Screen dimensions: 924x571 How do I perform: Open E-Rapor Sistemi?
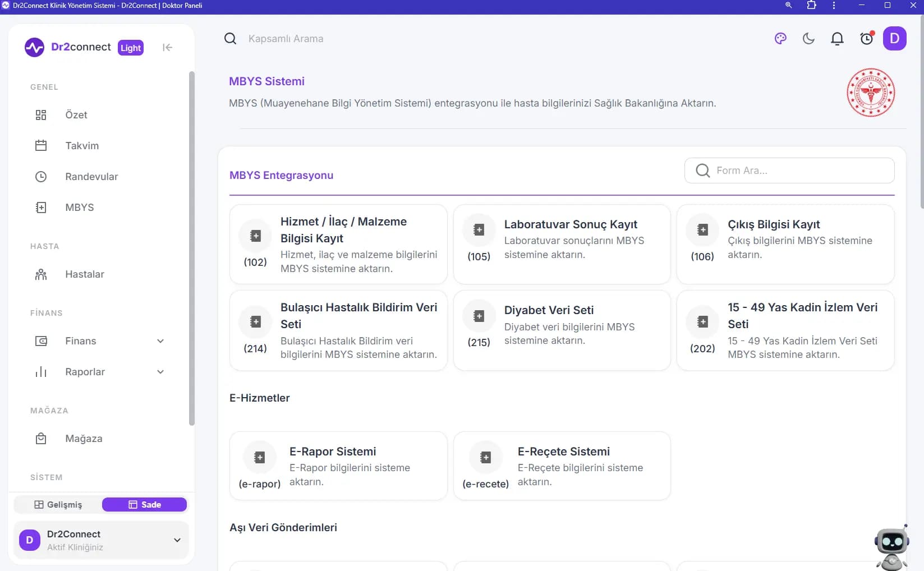pos(338,466)
